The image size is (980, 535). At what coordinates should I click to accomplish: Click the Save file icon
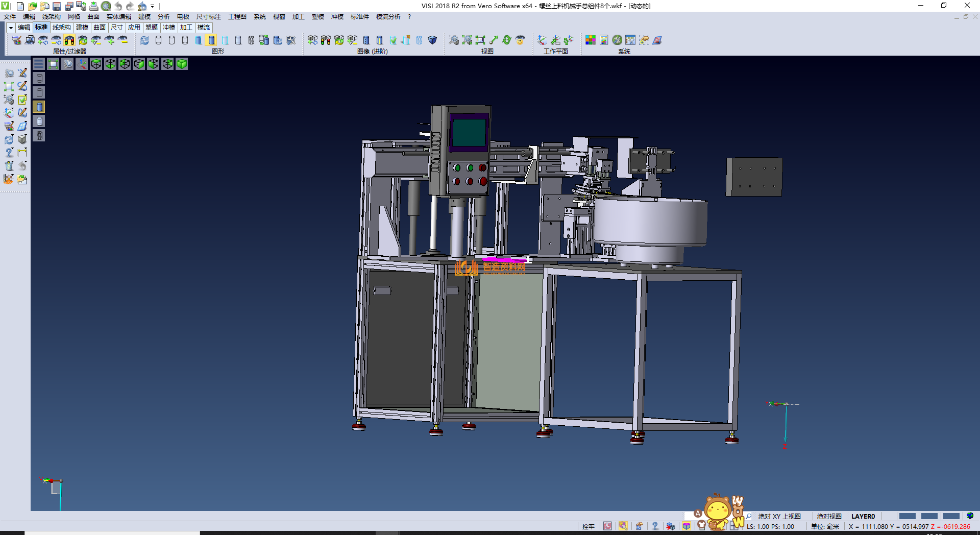coord(57,6)
